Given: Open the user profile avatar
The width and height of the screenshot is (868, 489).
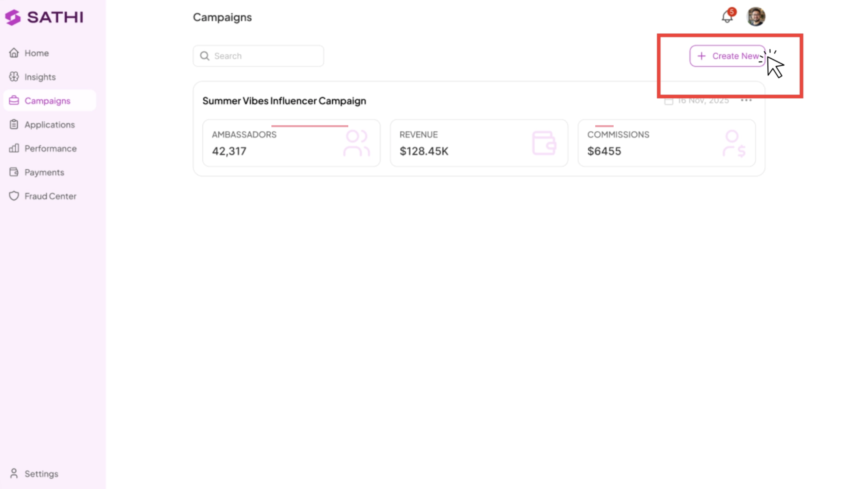Looking at the screenshot, I should [755, 17].
